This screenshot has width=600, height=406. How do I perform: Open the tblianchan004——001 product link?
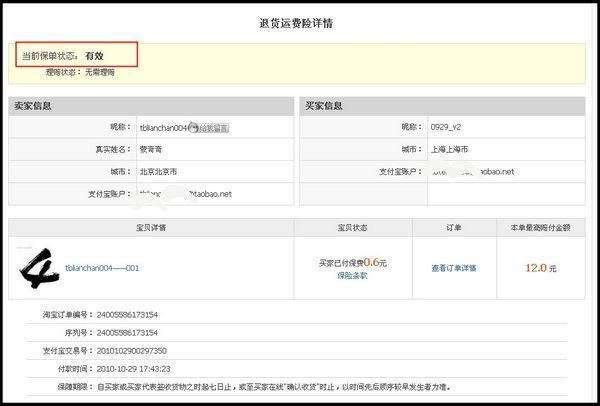click(102, 268)
